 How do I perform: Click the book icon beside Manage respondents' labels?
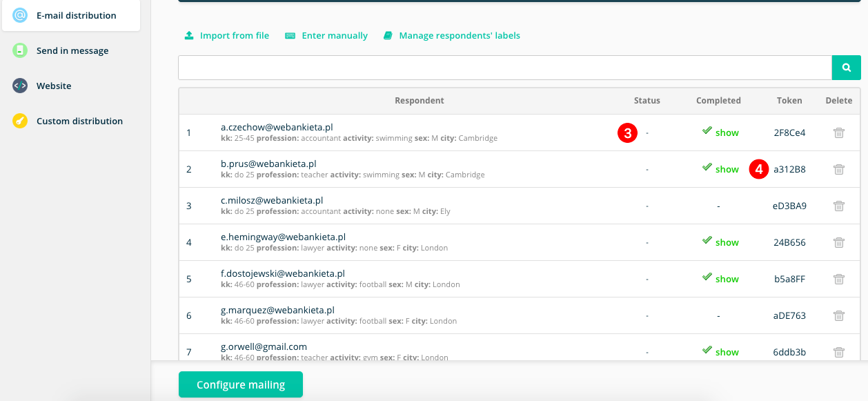pos(388,35)
